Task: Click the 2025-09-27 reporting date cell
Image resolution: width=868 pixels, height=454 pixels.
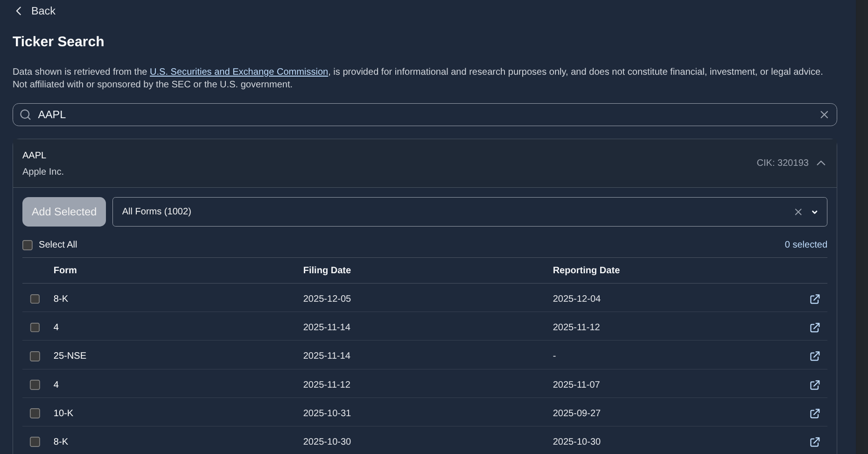Action: (x=577, y=413)
